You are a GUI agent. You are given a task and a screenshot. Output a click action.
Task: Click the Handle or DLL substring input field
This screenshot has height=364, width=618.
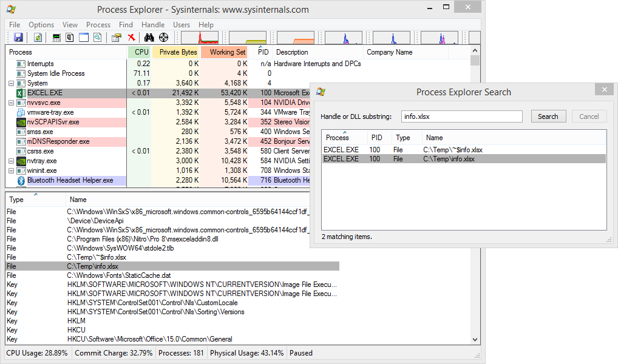pyautogui.click(x=462, y=116)
